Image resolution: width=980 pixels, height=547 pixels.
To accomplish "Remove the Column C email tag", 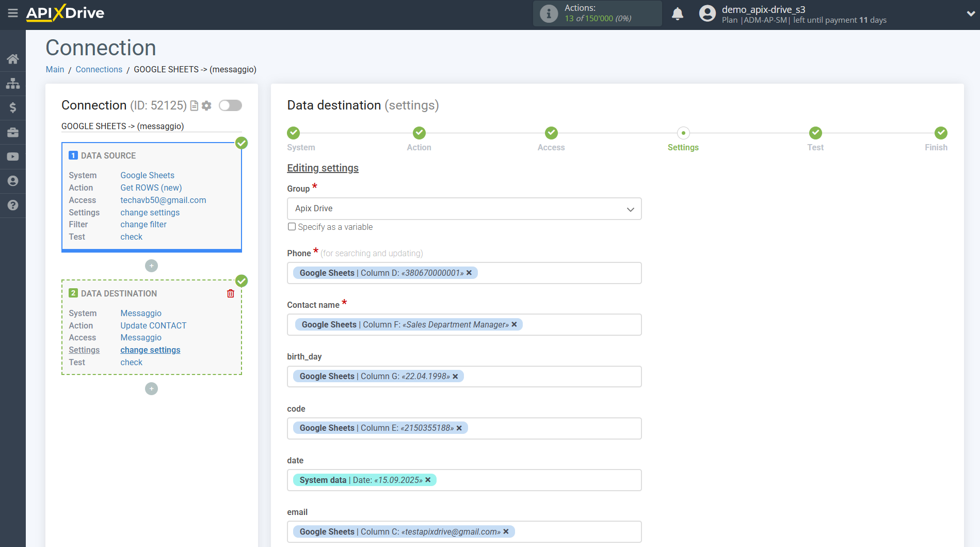I will tap(506, 532).
